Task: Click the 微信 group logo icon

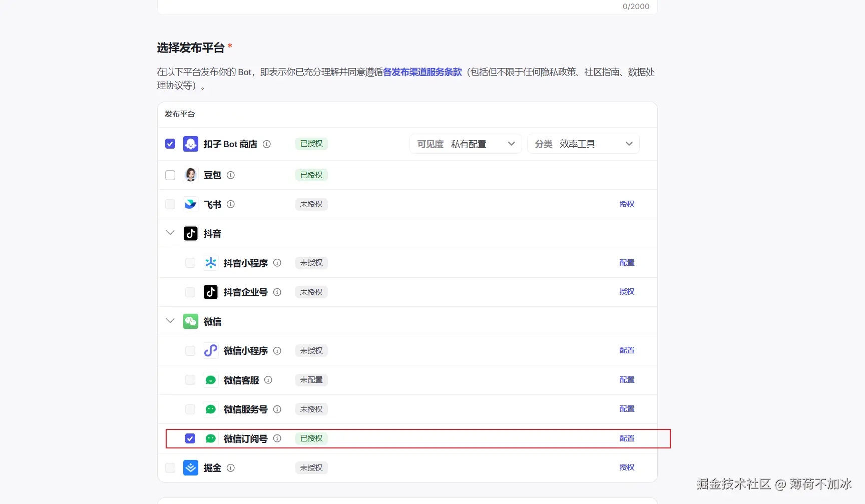Action: 191,321
